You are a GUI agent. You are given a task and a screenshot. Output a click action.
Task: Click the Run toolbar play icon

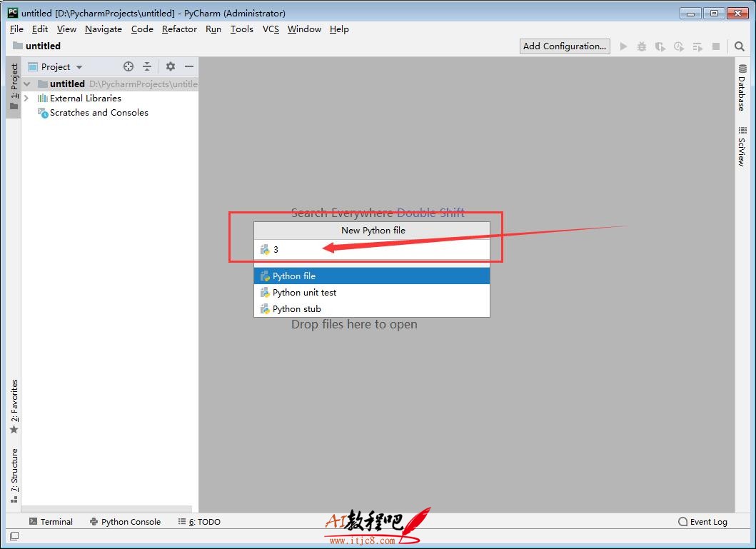(623, 46)
